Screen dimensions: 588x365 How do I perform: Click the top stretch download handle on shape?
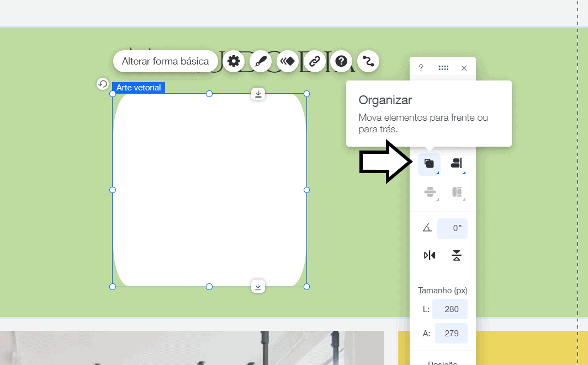point(258,94)
